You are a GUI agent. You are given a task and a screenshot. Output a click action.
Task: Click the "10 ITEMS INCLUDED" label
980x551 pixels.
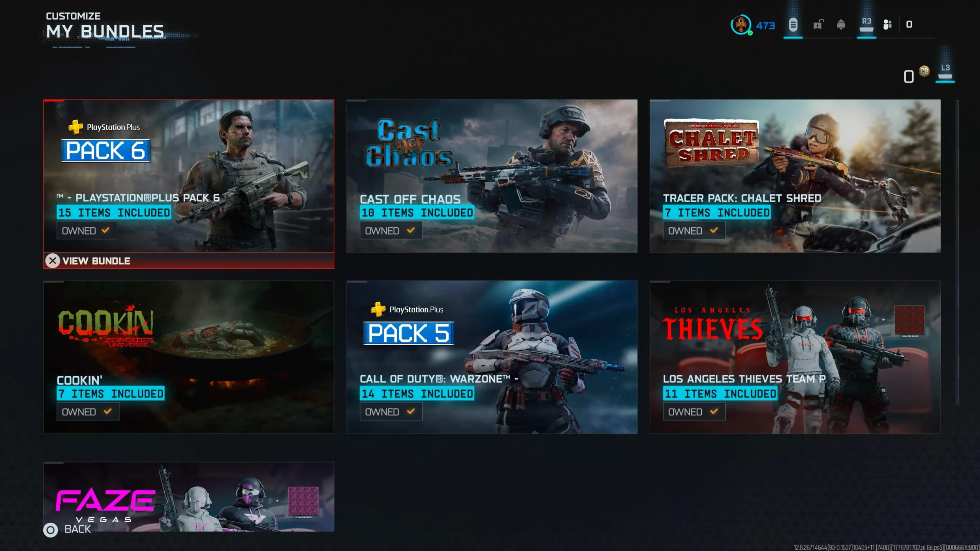click(x=417, y=212)
